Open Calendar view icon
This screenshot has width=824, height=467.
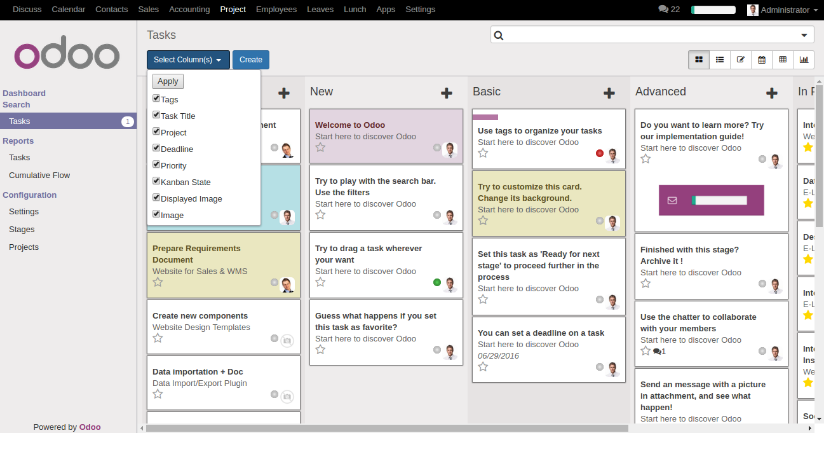[x=762, y=60]
